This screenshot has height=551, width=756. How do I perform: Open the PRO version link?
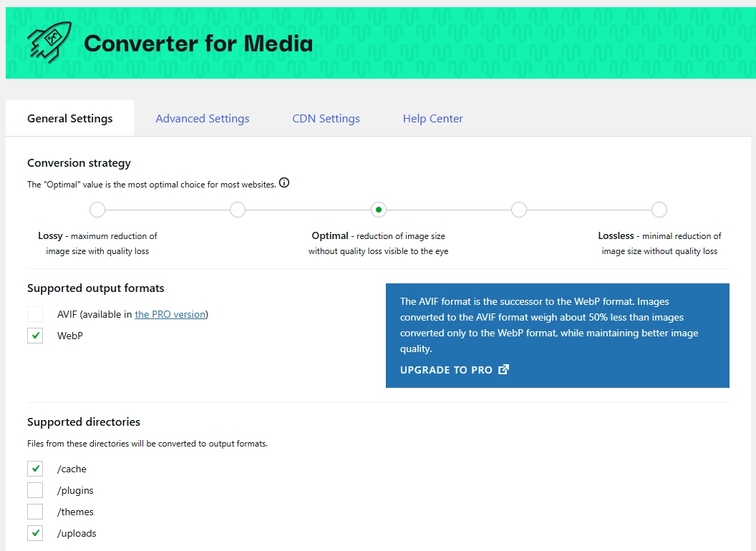pos(170,314)
